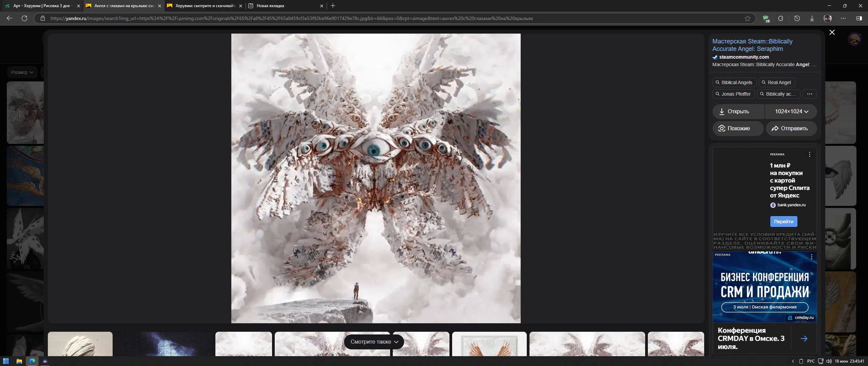The height and width of the screenshot is (366, 868).
Task: Reload the page with refresh icon
Action: (24, 18)
